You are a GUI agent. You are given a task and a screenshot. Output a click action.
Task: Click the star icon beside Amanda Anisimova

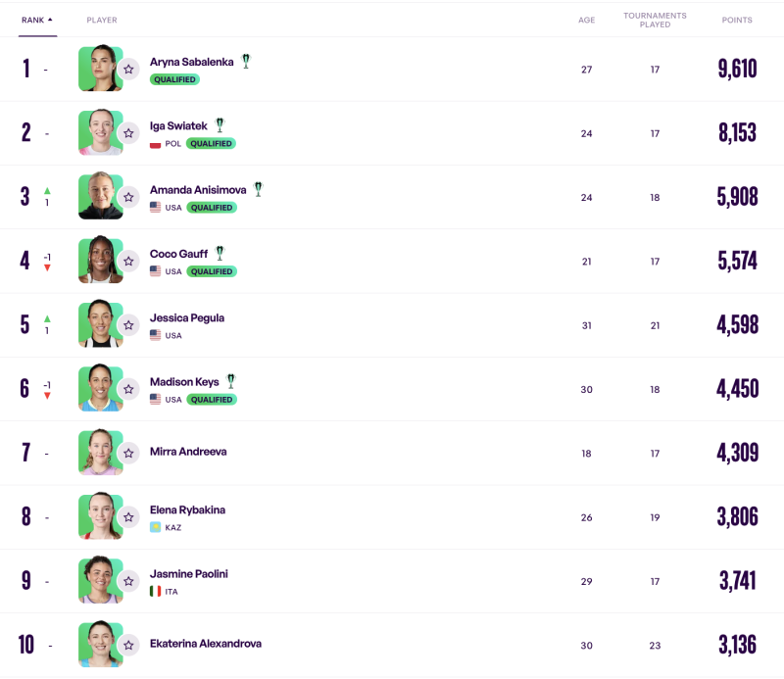point(128,197)
